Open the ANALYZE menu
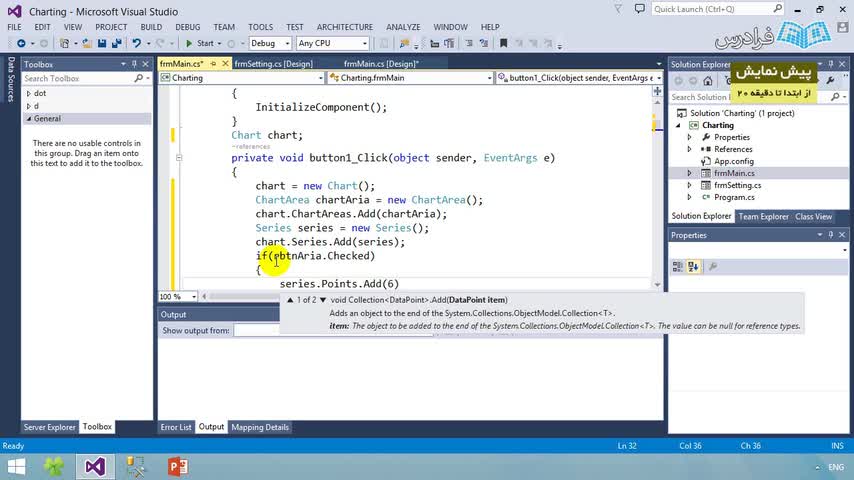Image resolution: width=854 pixels, height=480 pixels. pos(403,27)
